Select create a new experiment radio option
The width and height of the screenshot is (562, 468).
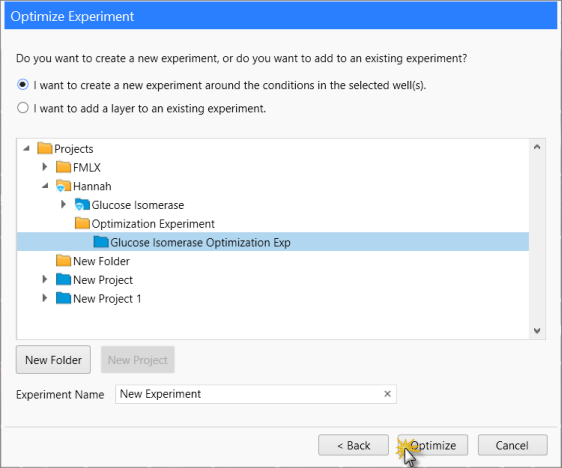[23, 85]
